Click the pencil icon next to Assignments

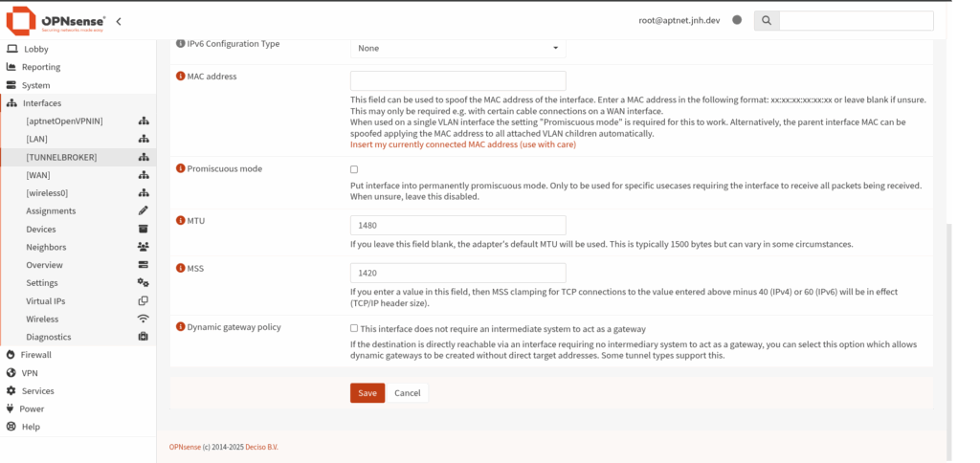tap(144, 210)
